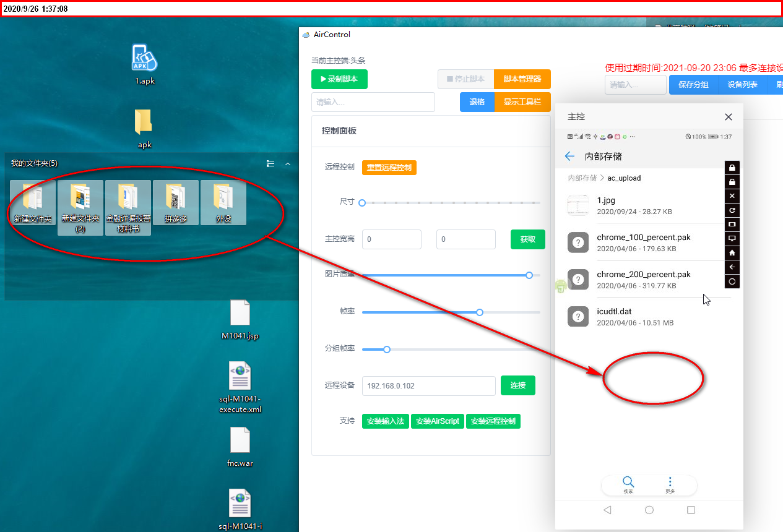Tap the Android recent apps square button

click(x=691, y=510)
